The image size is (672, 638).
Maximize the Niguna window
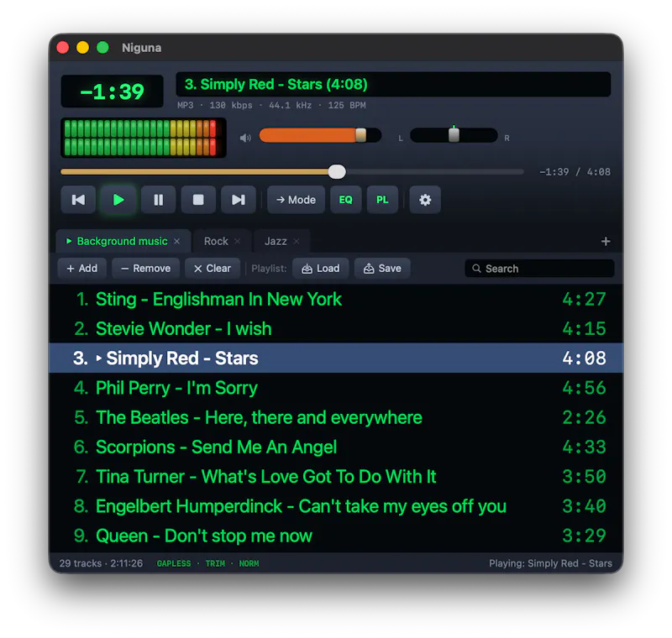[102, 48]
